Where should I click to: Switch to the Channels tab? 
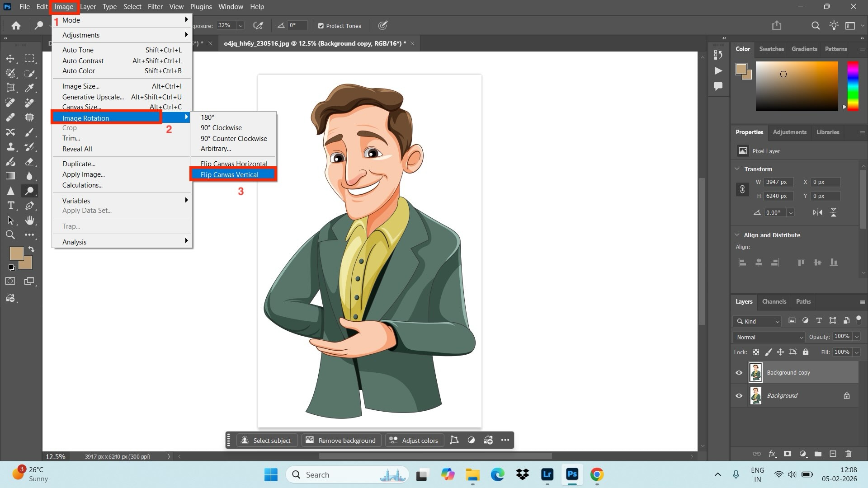coord(774,301)
